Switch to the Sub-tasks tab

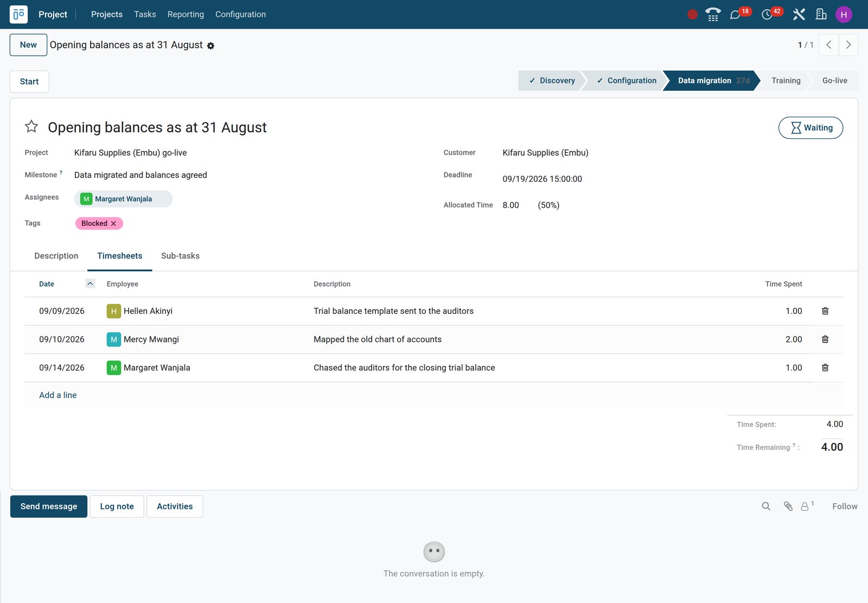(x=180, y=256)
